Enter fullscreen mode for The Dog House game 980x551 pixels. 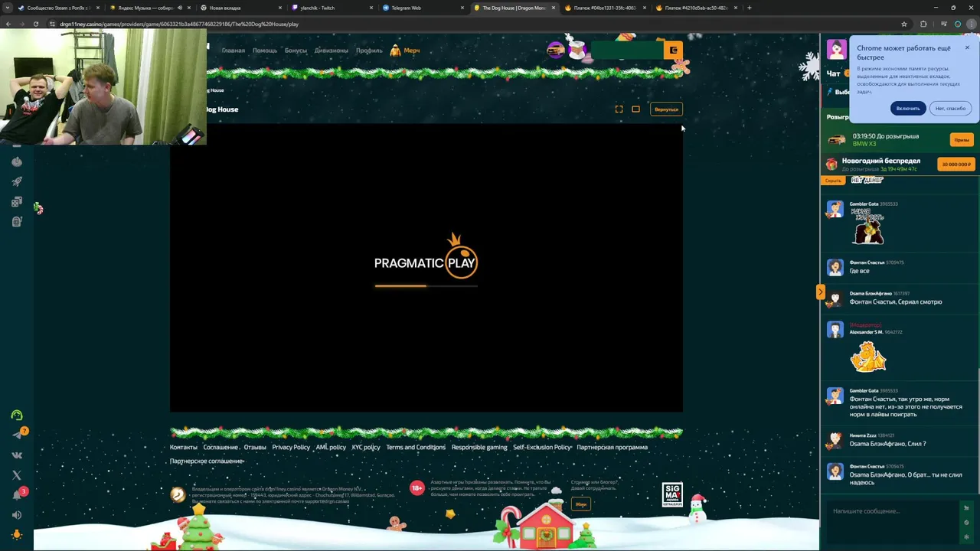pyautogui.click(x=619, y=109)
